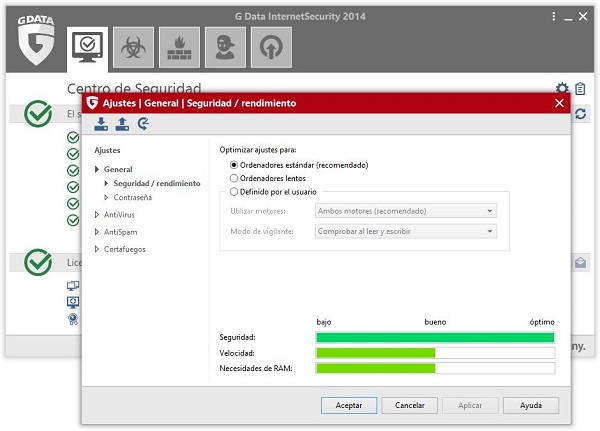Open the protocol clipboard icon
600x431 pixels.
580,88
